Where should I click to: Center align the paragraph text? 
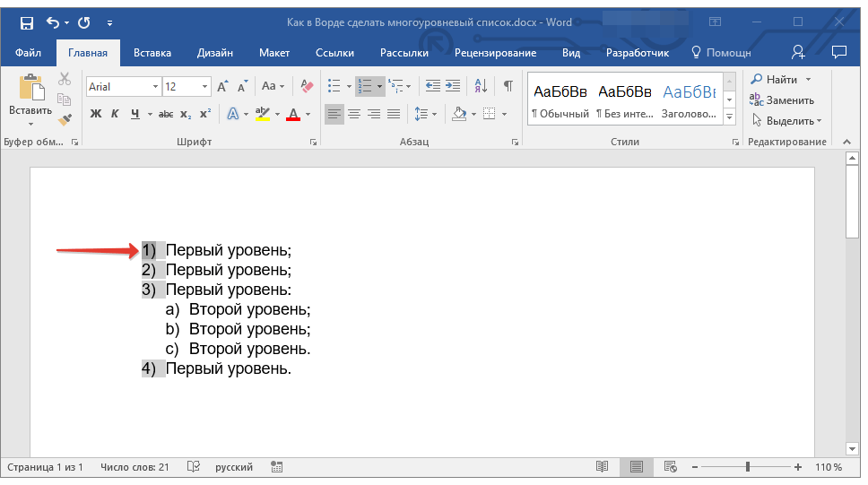pos(354,114)
